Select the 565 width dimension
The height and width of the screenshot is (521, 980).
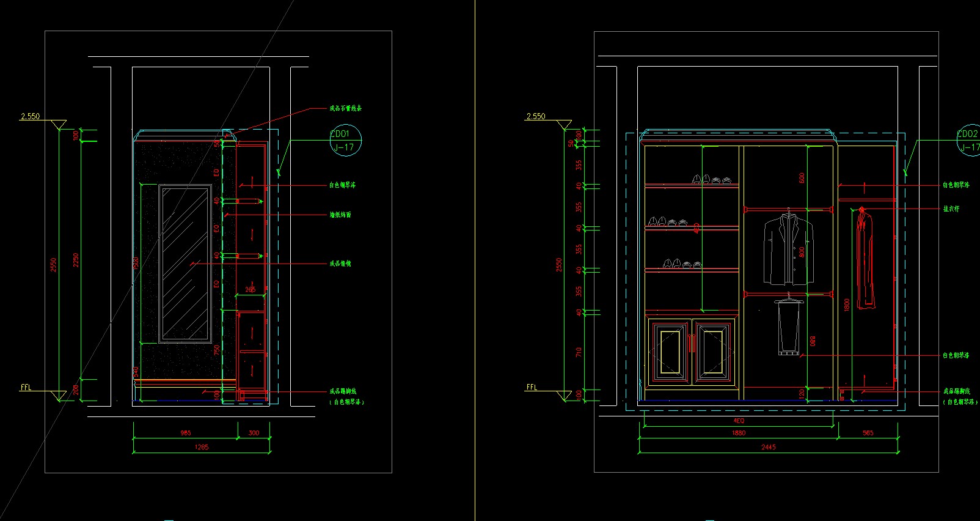868,433
